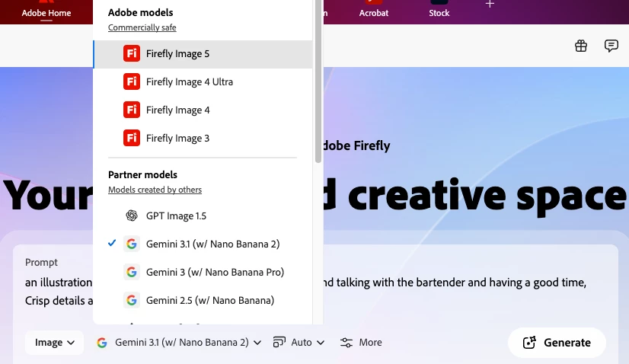Select Gemini 3.1 (w/ Nano Banana 2)
This screenshot has width=629, height=364.
203,244
